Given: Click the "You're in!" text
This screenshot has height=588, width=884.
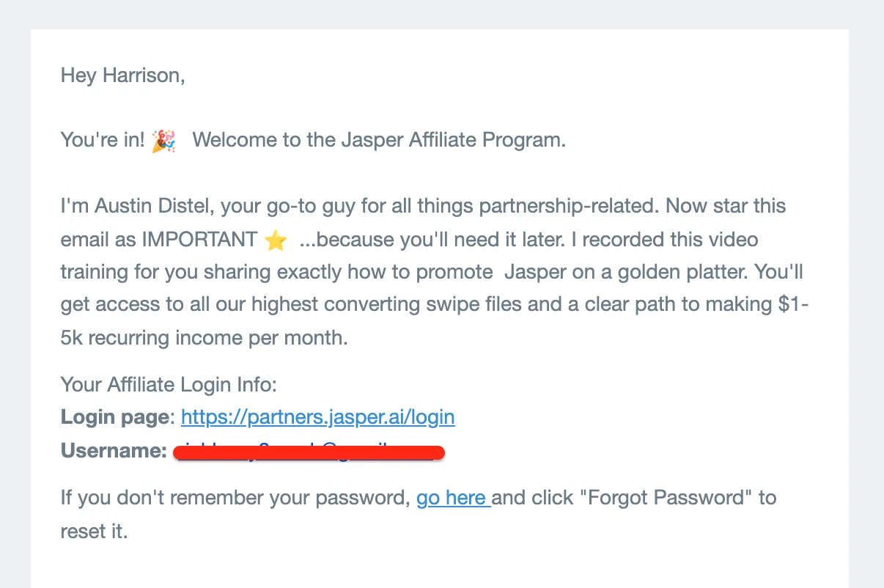Looking at the screenshot, I should [x=103, y=140].
